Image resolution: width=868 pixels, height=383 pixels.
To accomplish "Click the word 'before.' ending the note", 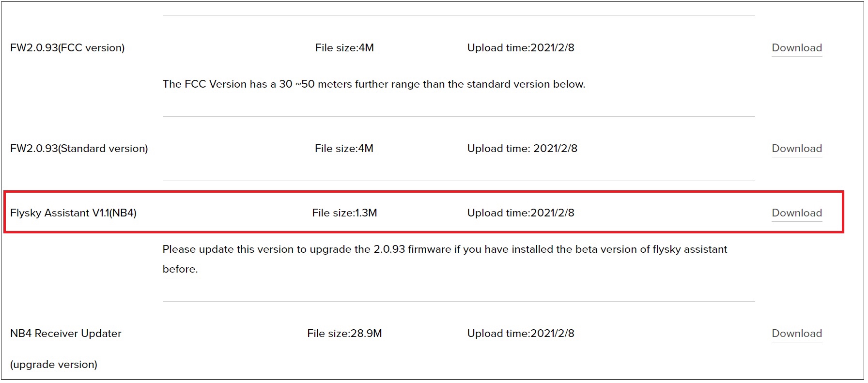I will (x=180, y=269).
